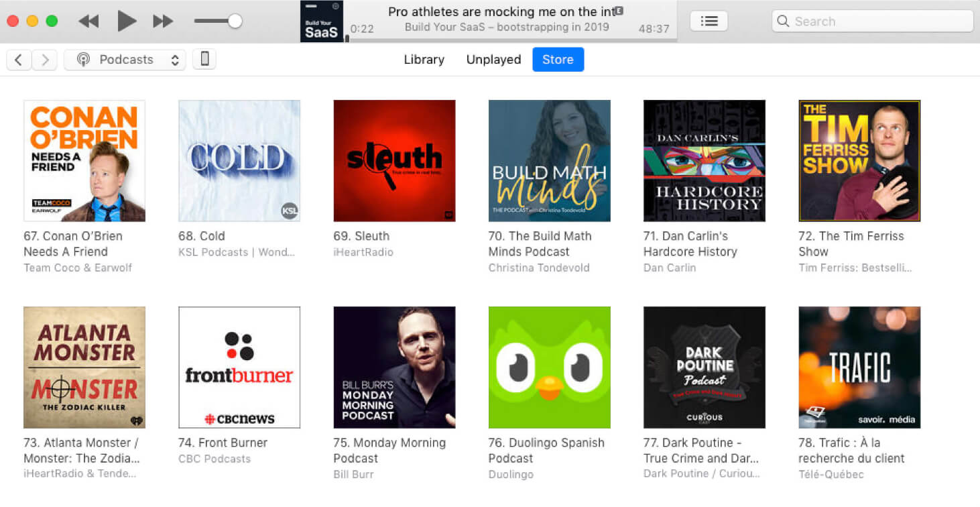
Task: Click the iPhone device icon
Action: [204, 60]
